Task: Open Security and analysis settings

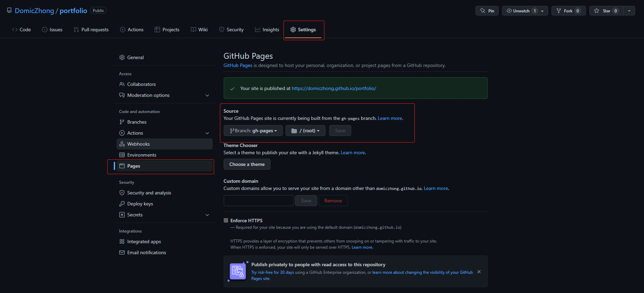Action: click(164, 193)
